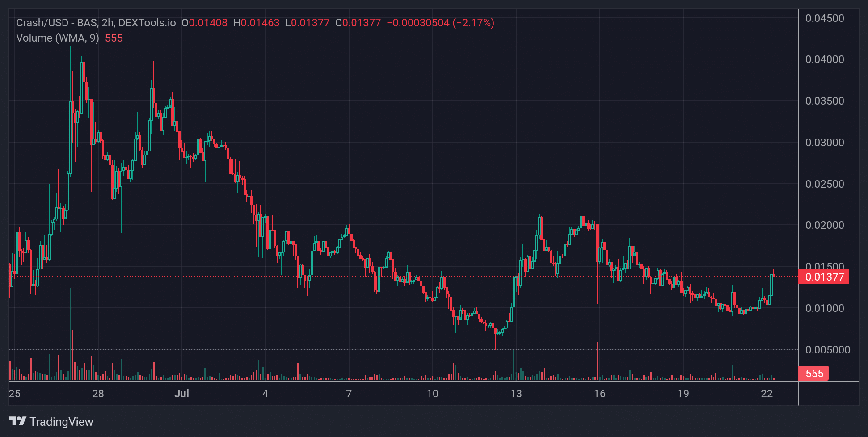Click the 0.04500 price axis label

(825, 18)
